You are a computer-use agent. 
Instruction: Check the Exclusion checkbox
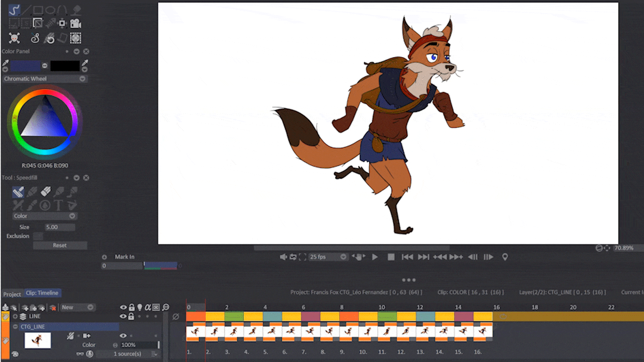38,236
